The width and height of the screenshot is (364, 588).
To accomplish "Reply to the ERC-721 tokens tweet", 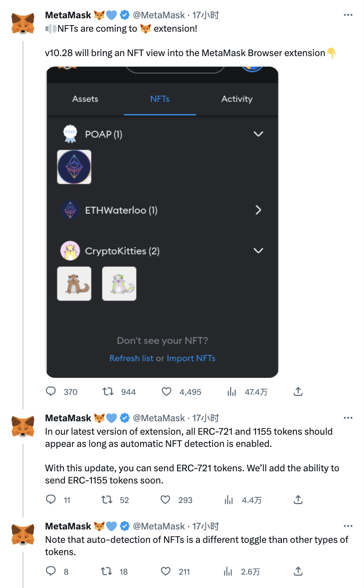I will coord(50,500).
